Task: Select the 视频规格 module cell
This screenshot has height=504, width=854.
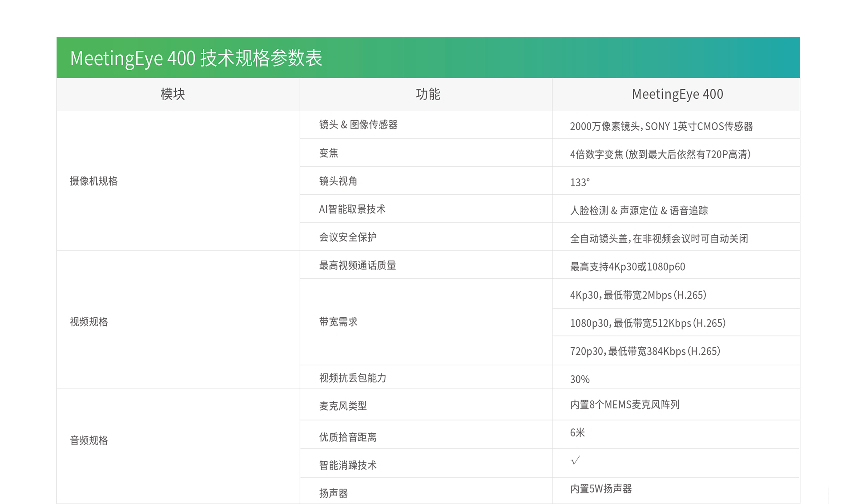Action: 89,322
